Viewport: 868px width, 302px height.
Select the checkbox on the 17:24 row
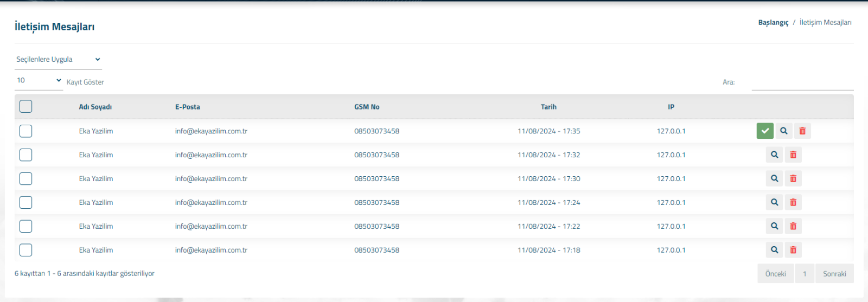coord(25,202)
